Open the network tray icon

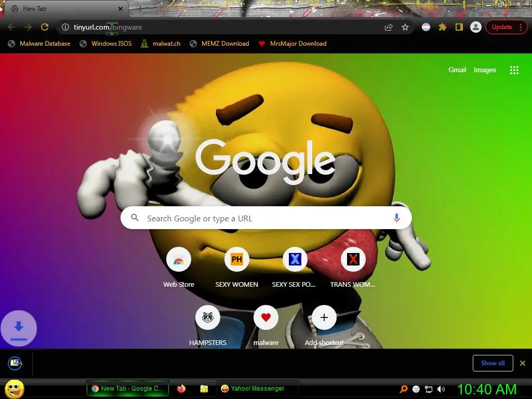(x=429, y=389)
